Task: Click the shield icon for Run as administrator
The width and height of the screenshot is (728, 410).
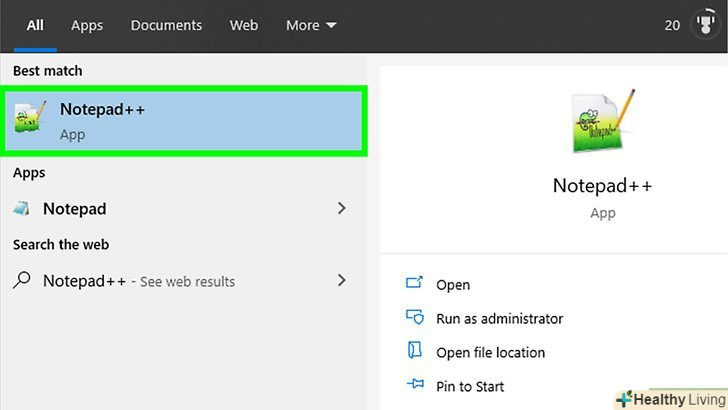Action: tap(415, 318)
